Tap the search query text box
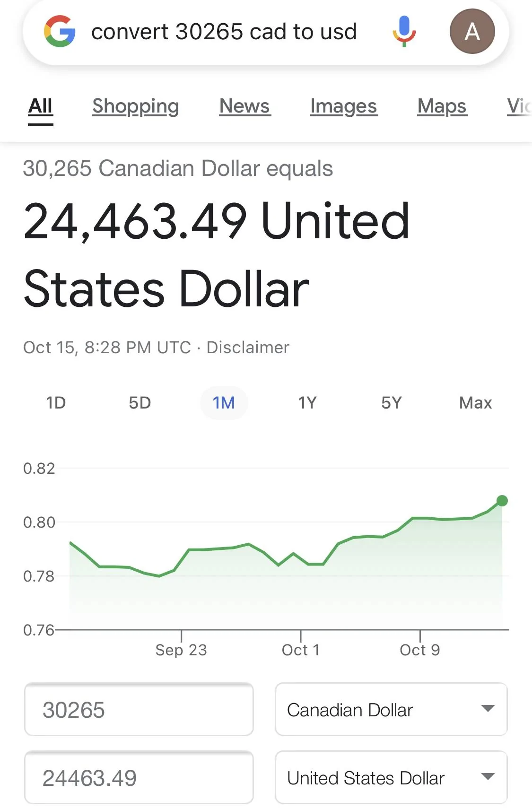 (224, 32)
